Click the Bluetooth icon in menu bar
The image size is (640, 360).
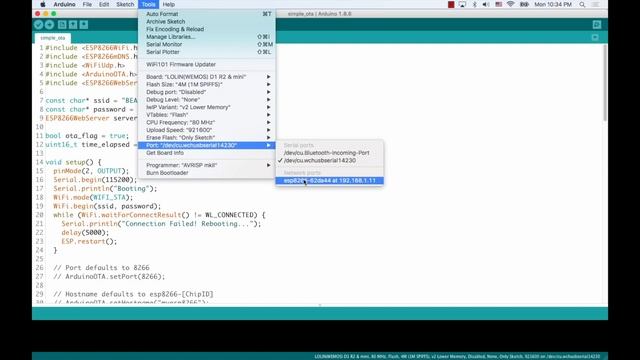(x=474, y=4)
